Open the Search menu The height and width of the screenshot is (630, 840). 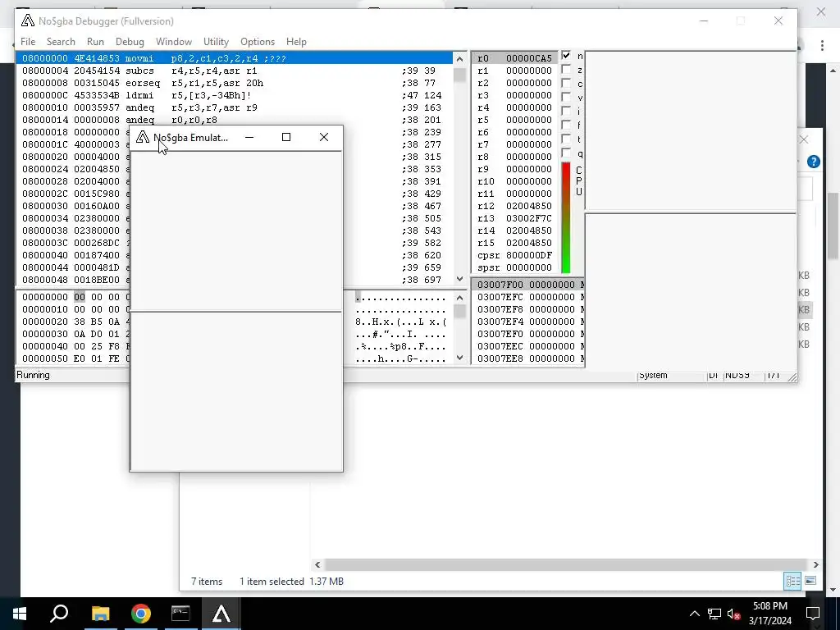pyautogui.click(x=61, y=42)
